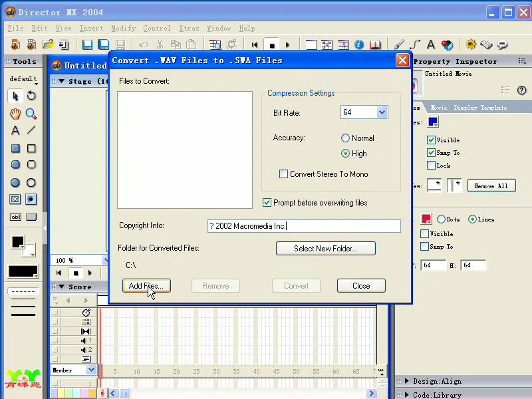The width and height of the screenshot is (532, 399).
Task: Select the Filled Rectangle tool
Action: [15, 148]
